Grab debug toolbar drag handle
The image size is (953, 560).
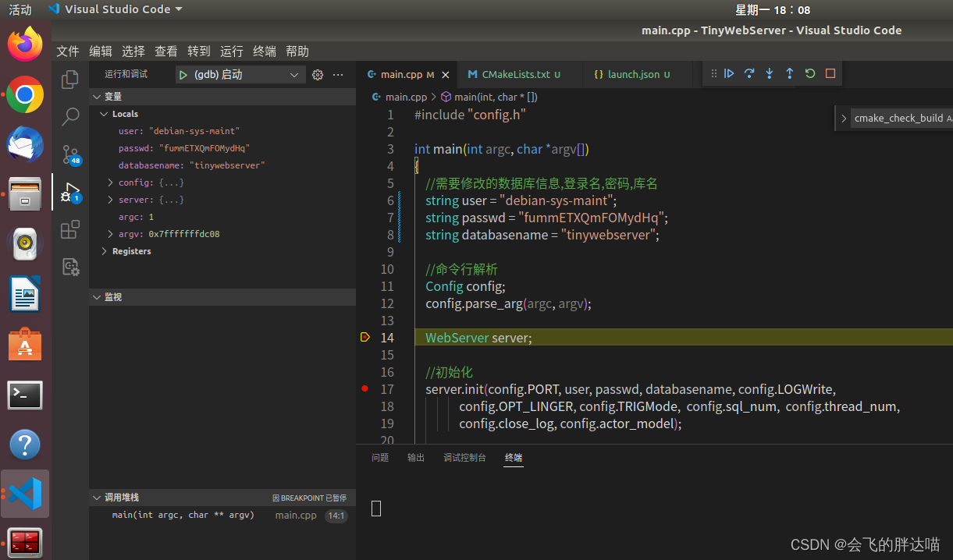(713, 73)
